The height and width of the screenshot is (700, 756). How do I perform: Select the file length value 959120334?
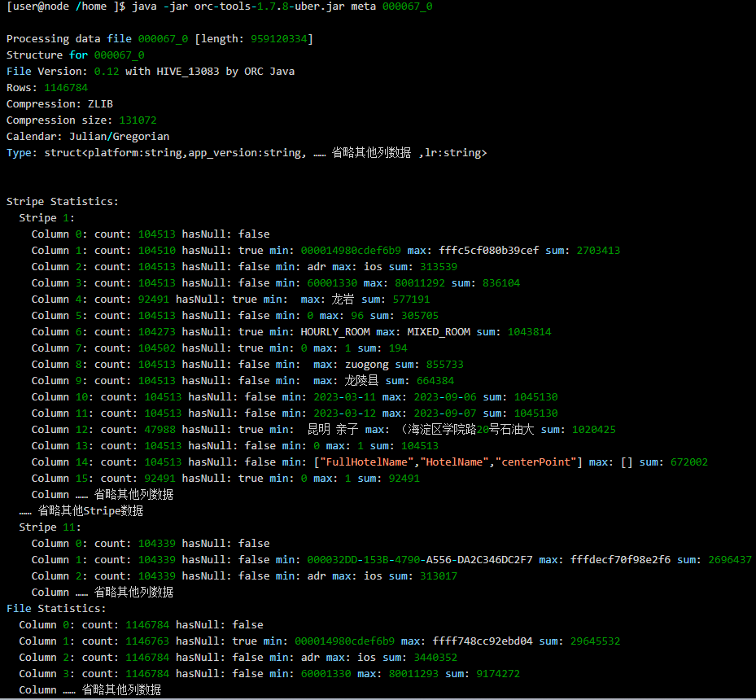coord(278,39)
